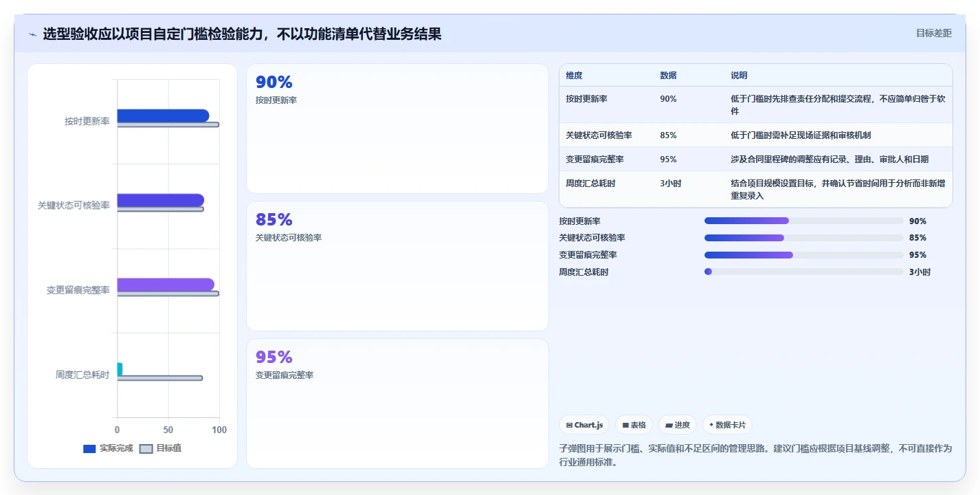Viewport: 980px width, 495px height.
Task: Click the 按时更新率 y-axis label in the chart
Action: 87,122
